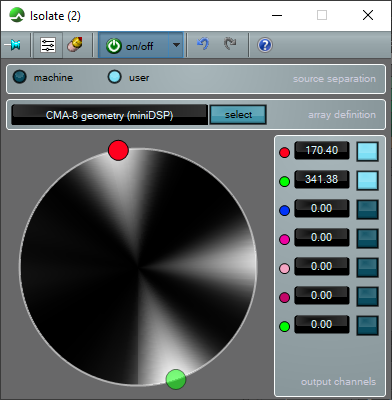Viewport: 392px width, 400px height.
Task: Click the eraser pencil icon
Action: coord(75,45)
